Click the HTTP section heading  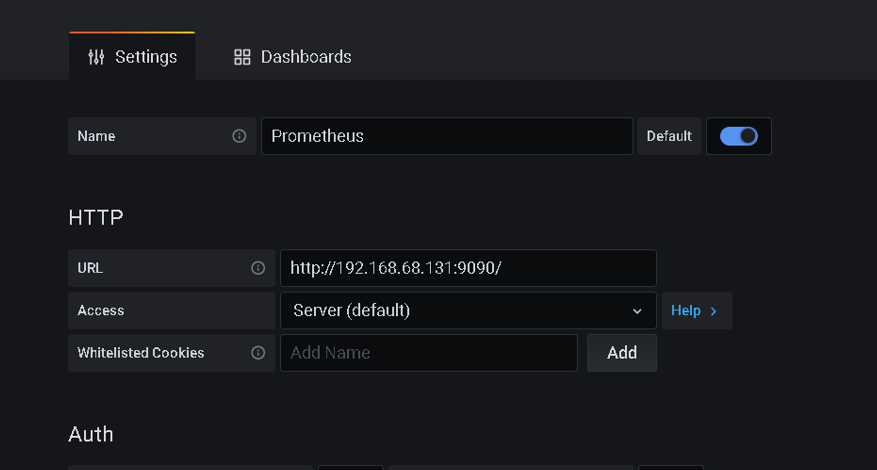tap(96, 217)
